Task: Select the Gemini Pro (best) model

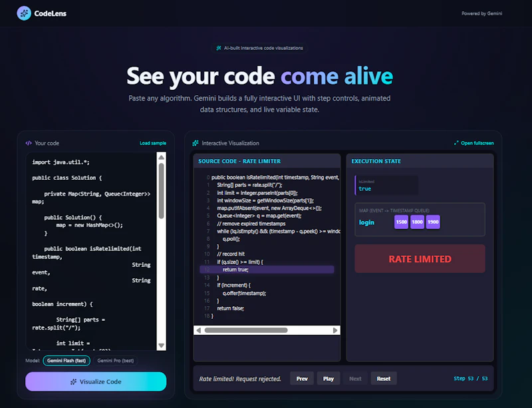Action: coord(115,361)
